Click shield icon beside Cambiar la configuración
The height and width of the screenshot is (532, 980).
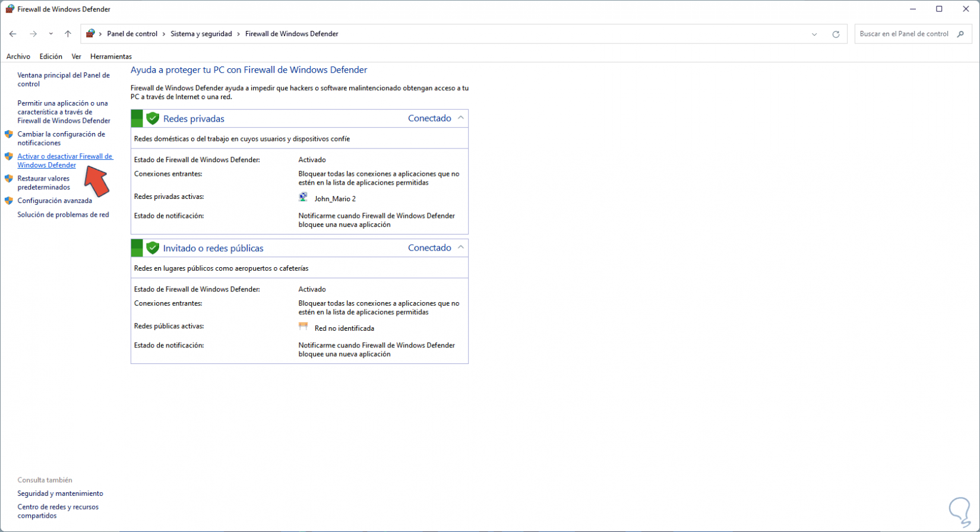pyautogui.click(x=9, y=134)
